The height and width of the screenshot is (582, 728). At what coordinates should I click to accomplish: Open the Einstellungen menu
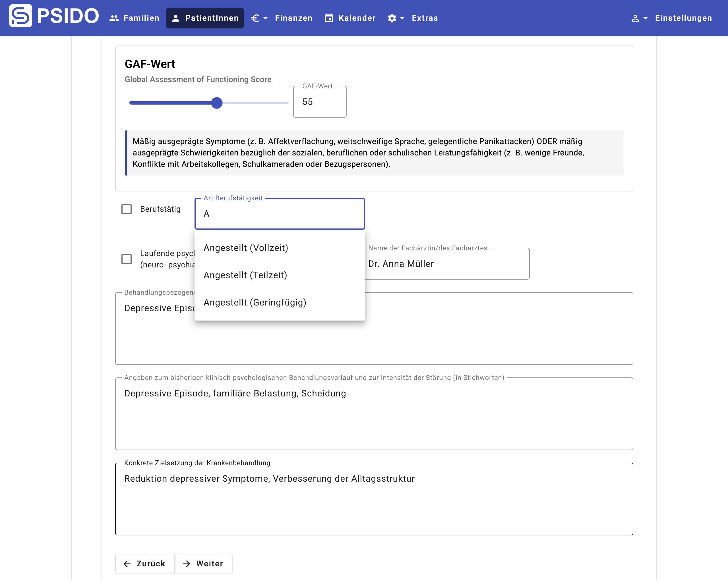pyautogui.click(x=683, y=18)
